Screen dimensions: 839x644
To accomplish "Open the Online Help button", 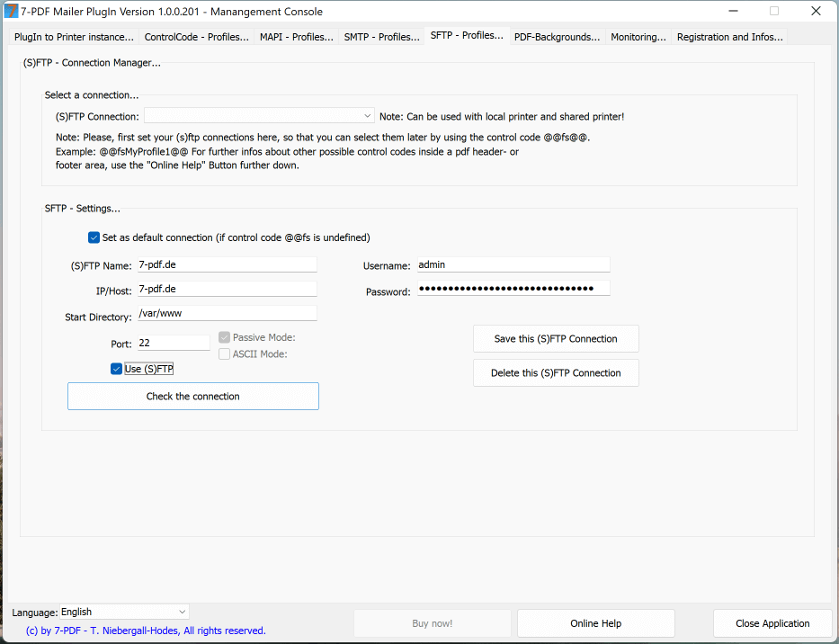I will pyautogui.click(x=595, y=623).
